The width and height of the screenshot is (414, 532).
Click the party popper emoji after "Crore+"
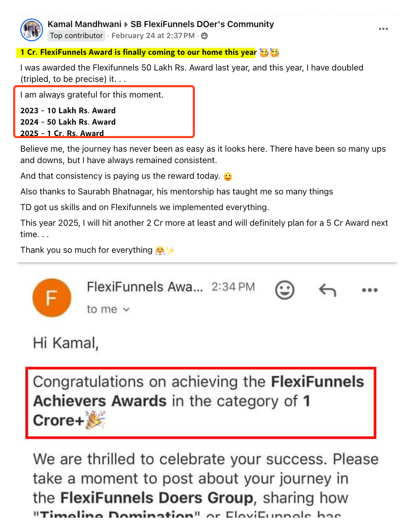coord(95,420)
